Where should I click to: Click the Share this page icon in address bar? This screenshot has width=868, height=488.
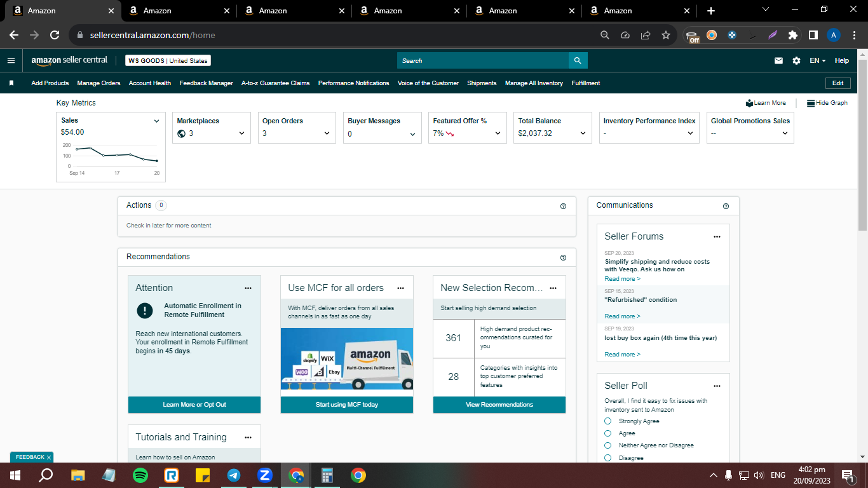(x=645, y=35)
